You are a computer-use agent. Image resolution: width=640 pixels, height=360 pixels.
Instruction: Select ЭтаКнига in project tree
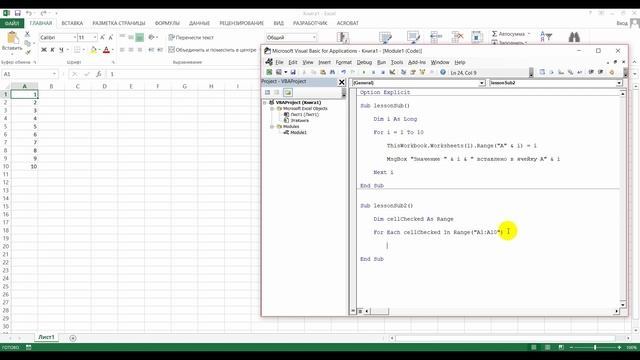coord(300,121)
